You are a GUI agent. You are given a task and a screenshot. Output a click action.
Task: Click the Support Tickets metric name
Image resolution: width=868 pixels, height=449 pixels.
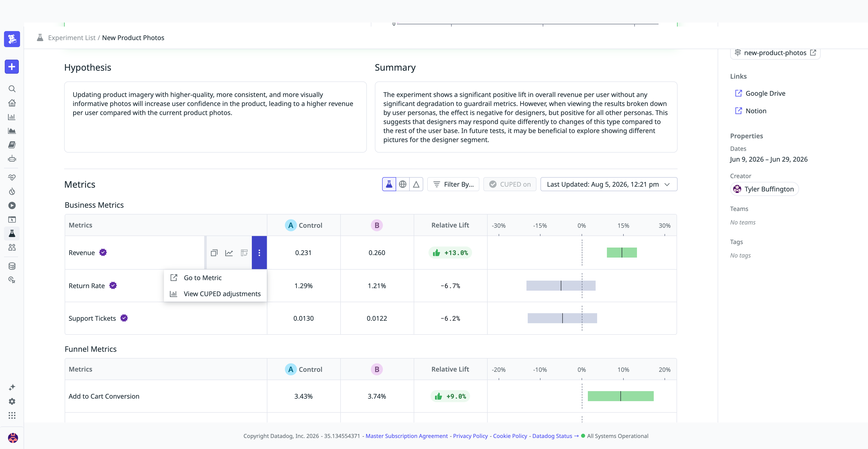pos(92,318)
